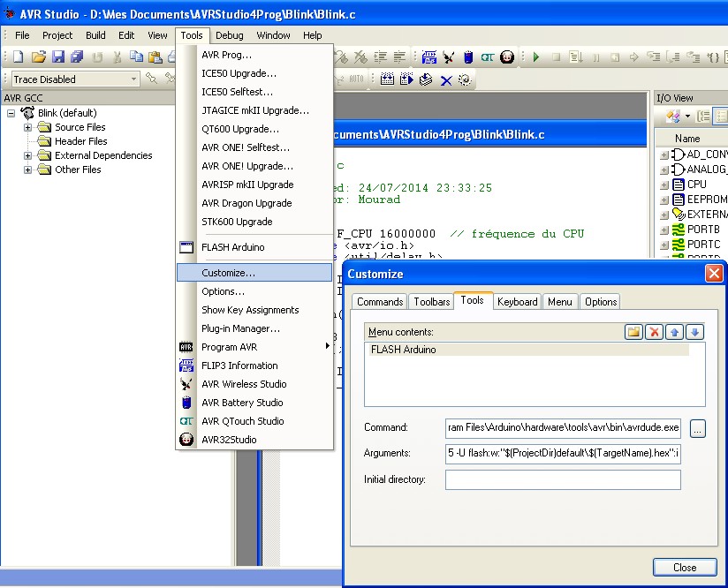Click the Command input field
The height and width of the screenshot is (588, 728).
point(563,427)
